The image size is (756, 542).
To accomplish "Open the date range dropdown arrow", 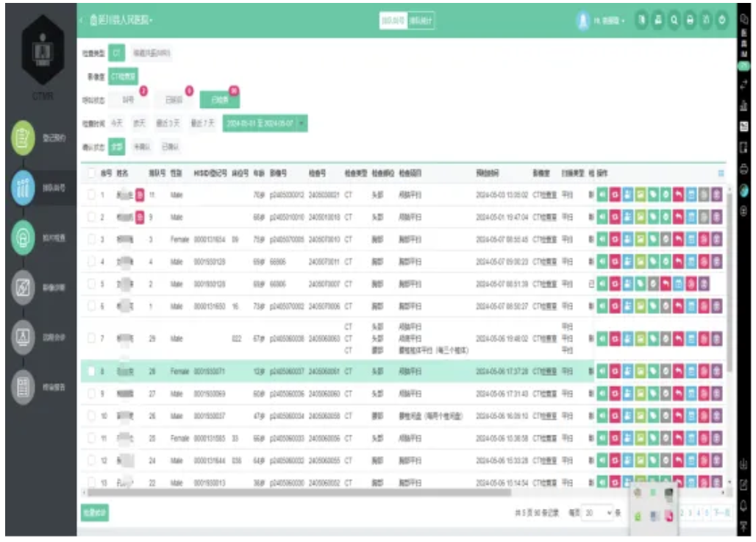I will click(302, 124).
